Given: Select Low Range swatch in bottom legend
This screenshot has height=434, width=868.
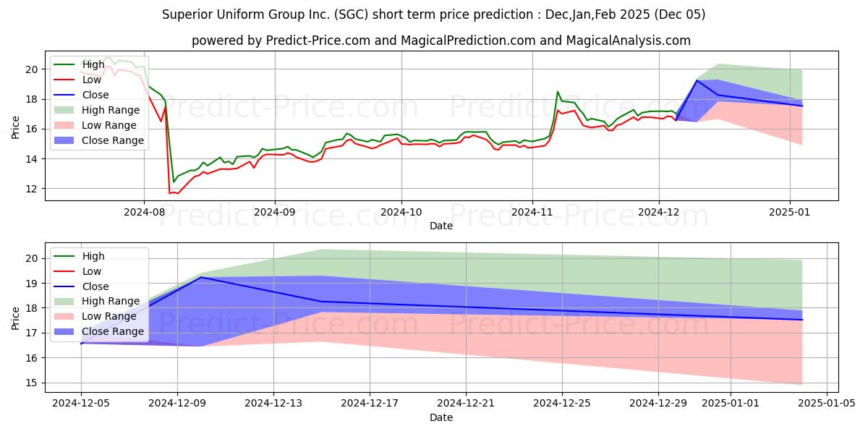Looking at the screenshot, I should tap(65, 316).
